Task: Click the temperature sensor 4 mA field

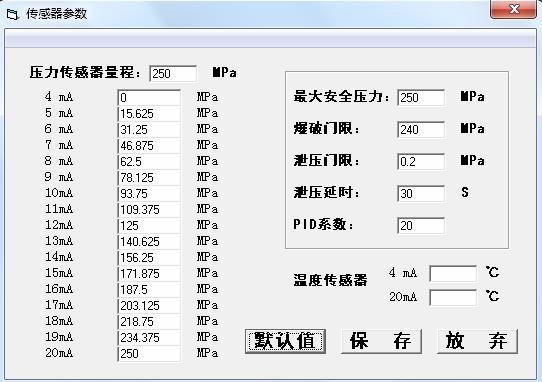Action: tap(453, 273)
